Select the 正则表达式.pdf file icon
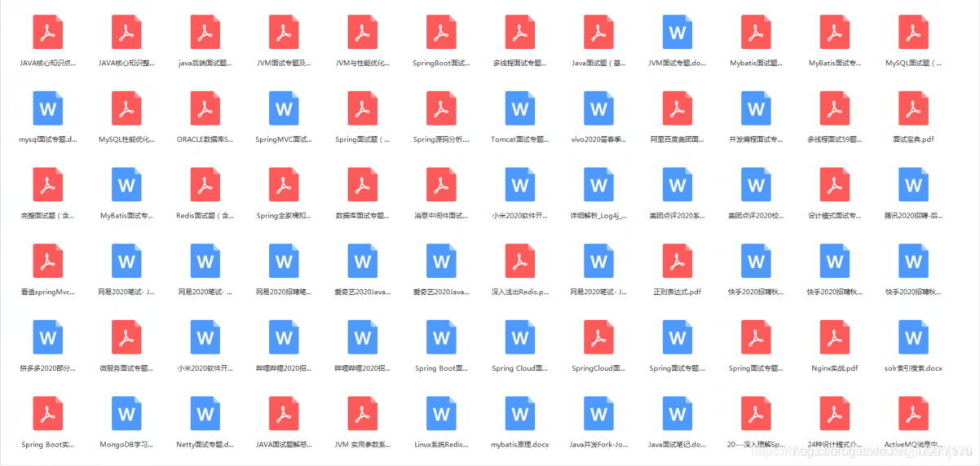The width and height of the screenshot is (980, 466). [678, 262]
